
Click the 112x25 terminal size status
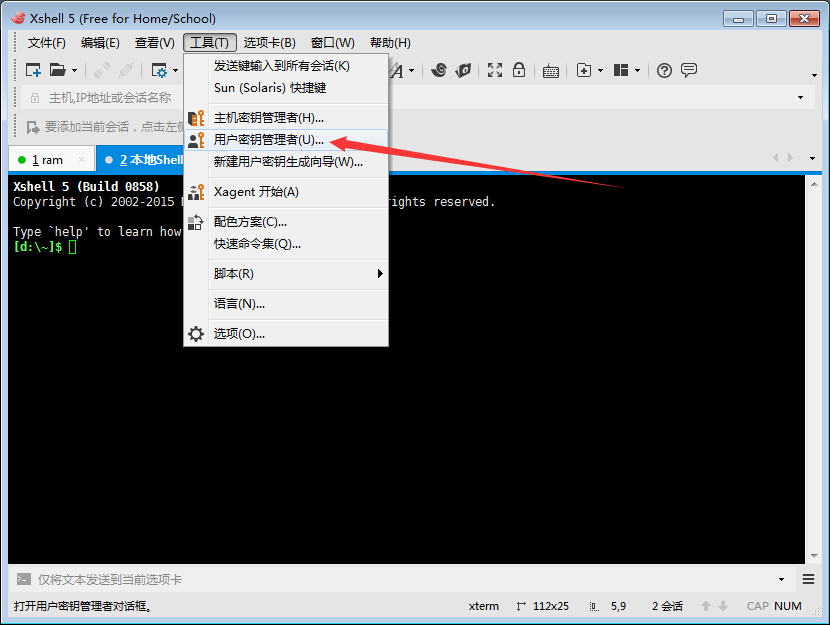(551, 606)
